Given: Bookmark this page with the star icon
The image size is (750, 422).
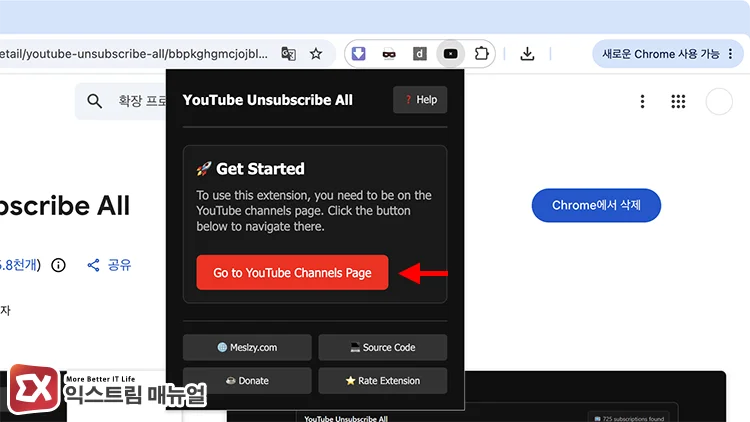Looking at the screenshot, I should [x=316, y=54].
